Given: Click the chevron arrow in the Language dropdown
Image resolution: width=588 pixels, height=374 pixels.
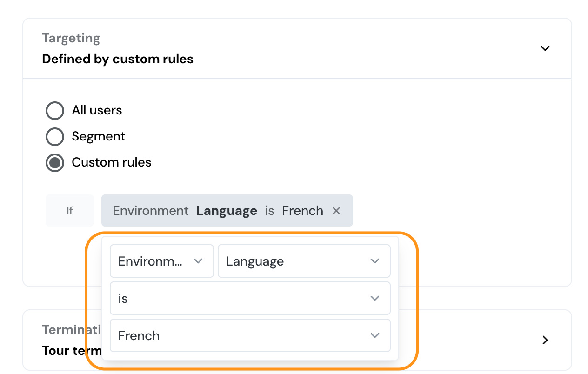Looking at the screenshot, I should [375, 261].
